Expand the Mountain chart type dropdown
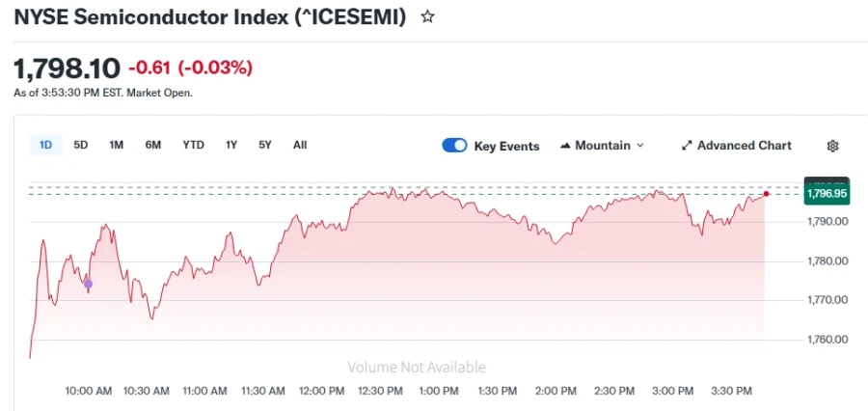This screenshot has height=411, width=868. (x=639, y=146)
